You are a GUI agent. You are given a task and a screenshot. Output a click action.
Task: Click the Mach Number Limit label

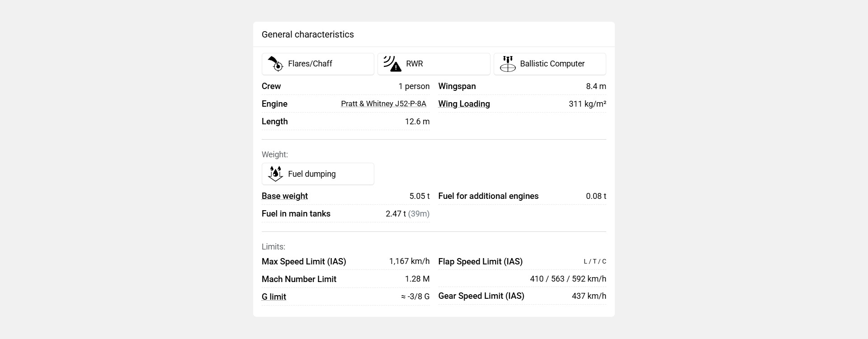299,279
